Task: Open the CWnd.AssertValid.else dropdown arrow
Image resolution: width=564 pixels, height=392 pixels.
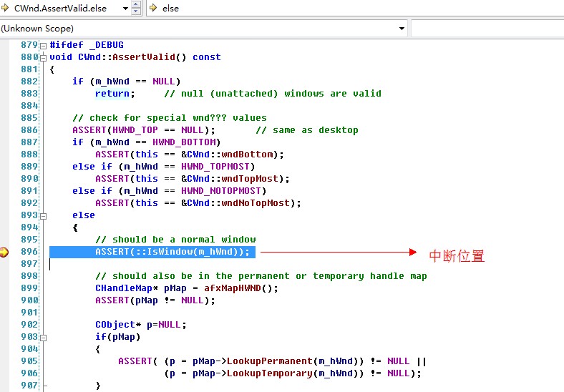Action: point(125,9)
